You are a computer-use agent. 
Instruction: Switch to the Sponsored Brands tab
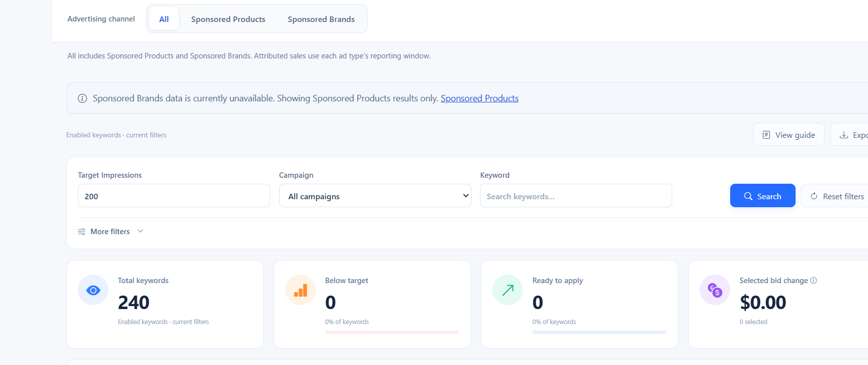(x=321, y=19)
